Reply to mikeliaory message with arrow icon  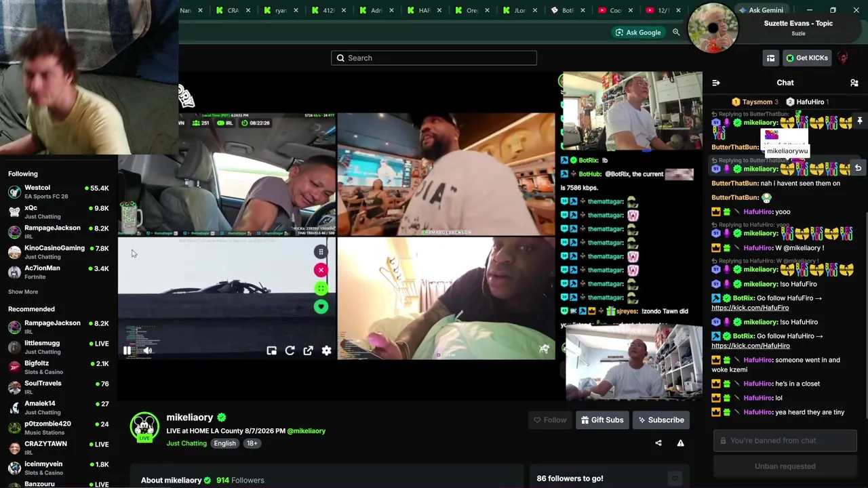point(858,168)
